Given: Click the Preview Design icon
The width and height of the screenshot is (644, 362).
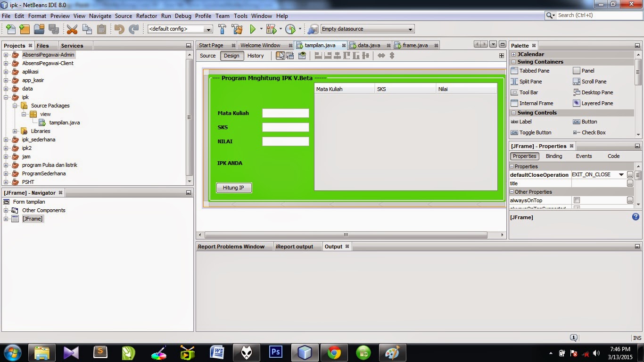Looking at the screenshot, I should click(x=302, y=56).
